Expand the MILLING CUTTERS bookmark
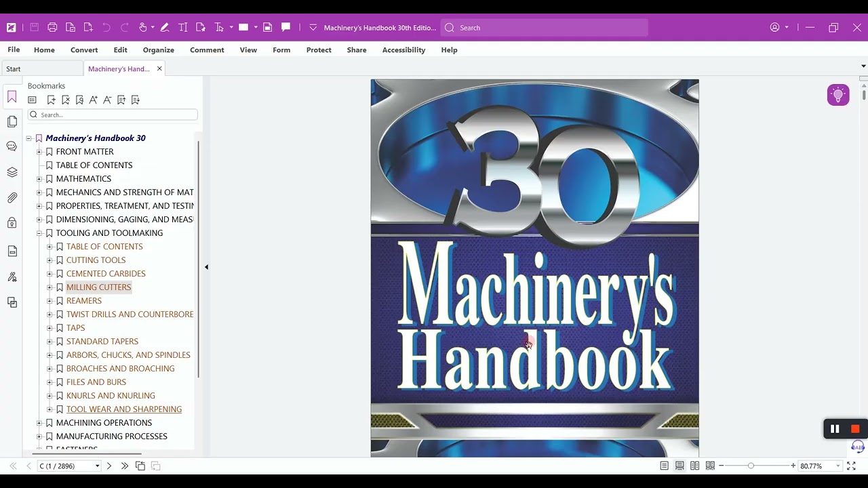 tap(50, 287)
